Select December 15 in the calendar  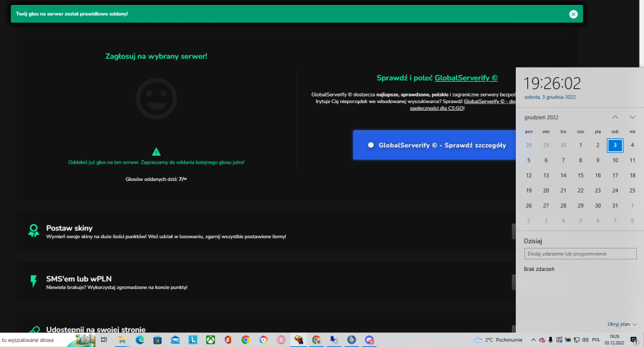point(580,175)
